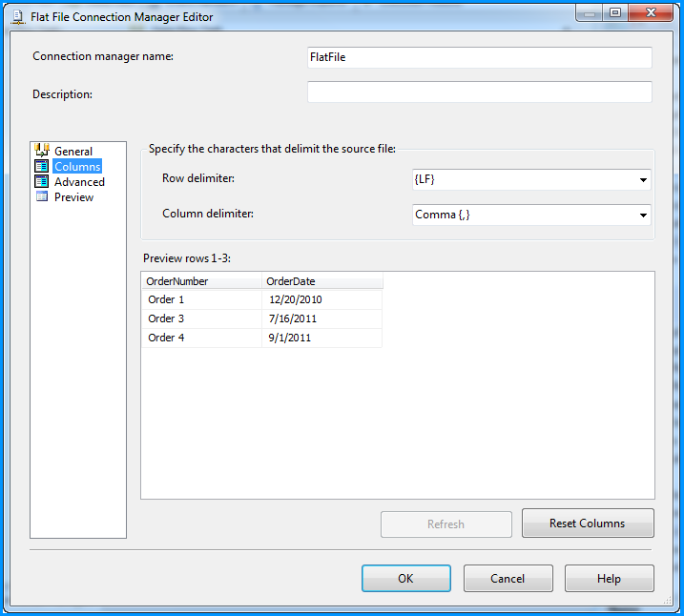Screen dimensions: 684x616
Task: Select the Order 4 cell
Action: click(x=202, y=338)
